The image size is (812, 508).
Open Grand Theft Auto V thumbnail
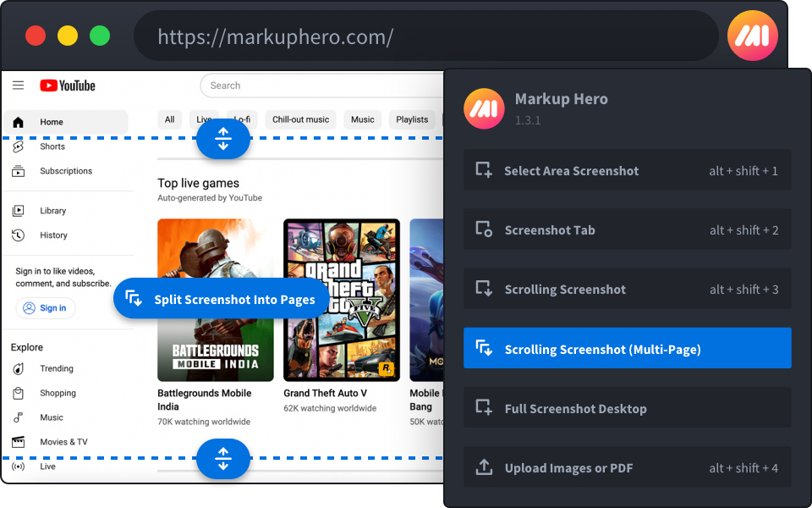pos(342,300)
